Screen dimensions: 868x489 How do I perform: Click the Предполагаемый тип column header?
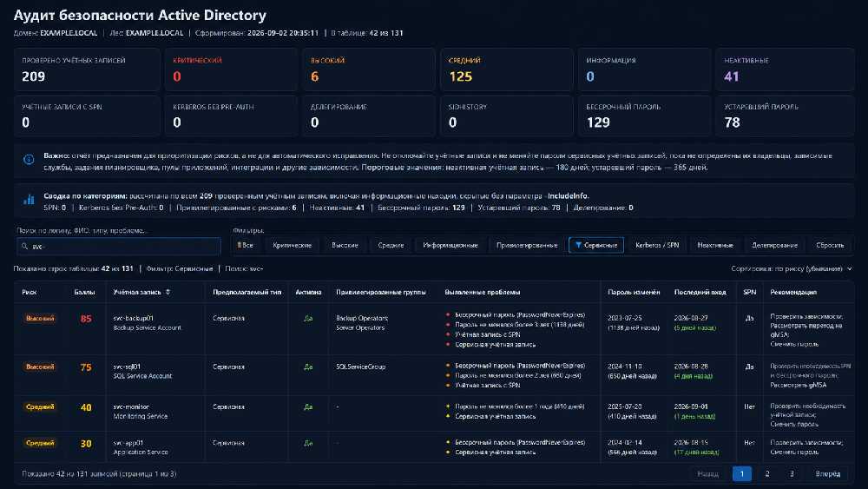coord(247,292)
